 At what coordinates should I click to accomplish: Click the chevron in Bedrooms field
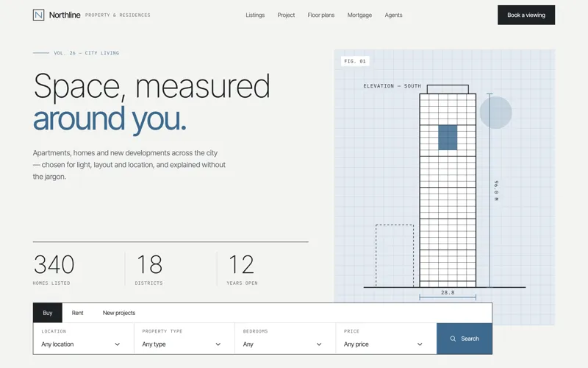point(319,344)
